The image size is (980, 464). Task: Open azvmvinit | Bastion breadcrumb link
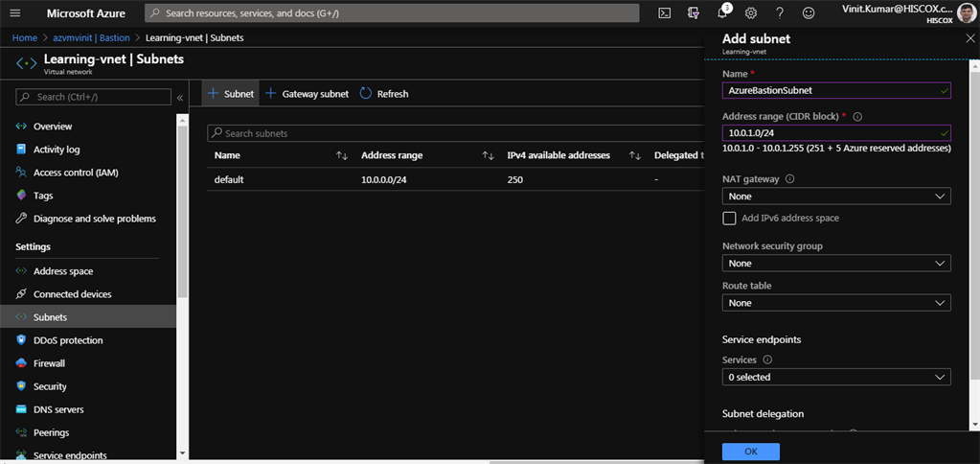coord(91,37)
